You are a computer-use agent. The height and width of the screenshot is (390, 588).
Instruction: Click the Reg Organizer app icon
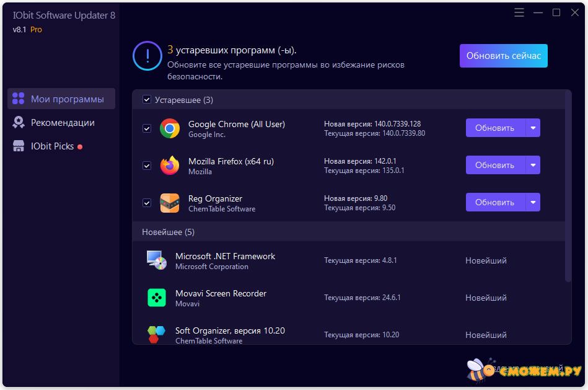click(x=169, y=203)
